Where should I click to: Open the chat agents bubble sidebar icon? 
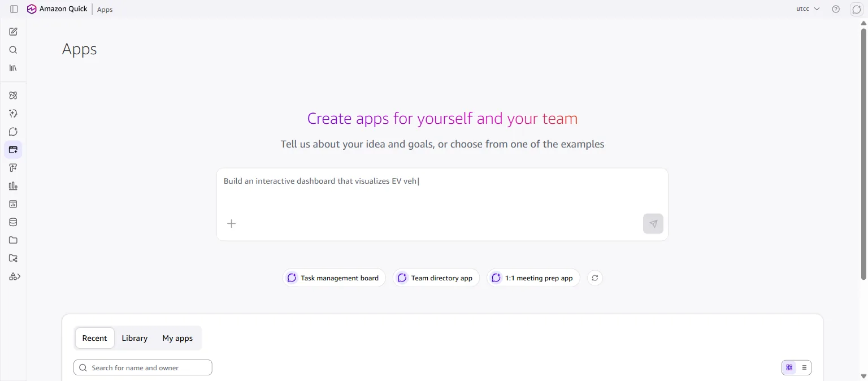13,132
